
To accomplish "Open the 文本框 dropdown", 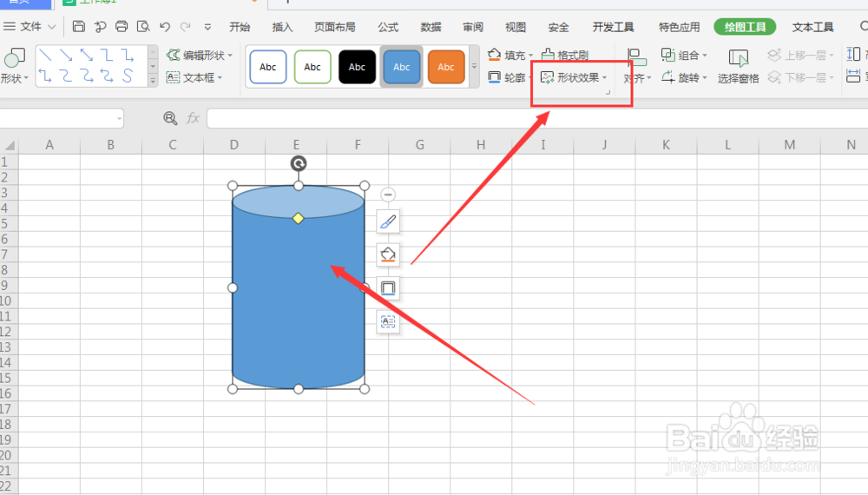I will pyautogui.click(x=194, y=77).
